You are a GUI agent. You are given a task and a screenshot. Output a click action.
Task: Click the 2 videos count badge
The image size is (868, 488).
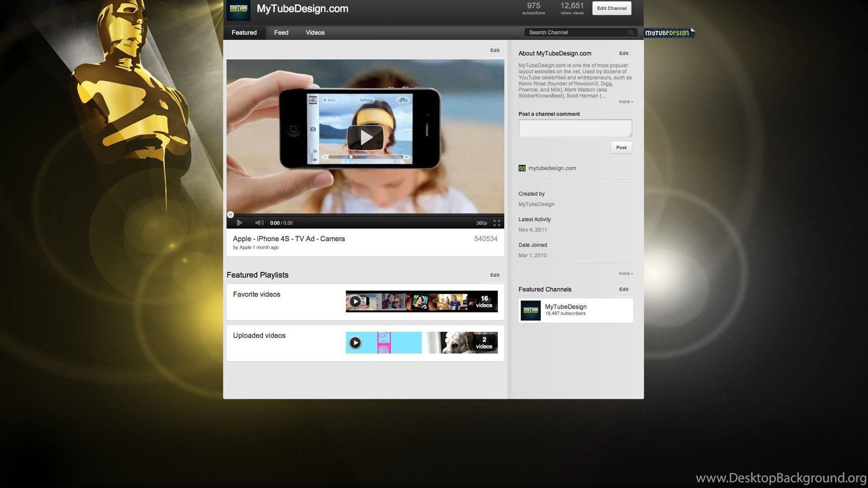[484, 343]
